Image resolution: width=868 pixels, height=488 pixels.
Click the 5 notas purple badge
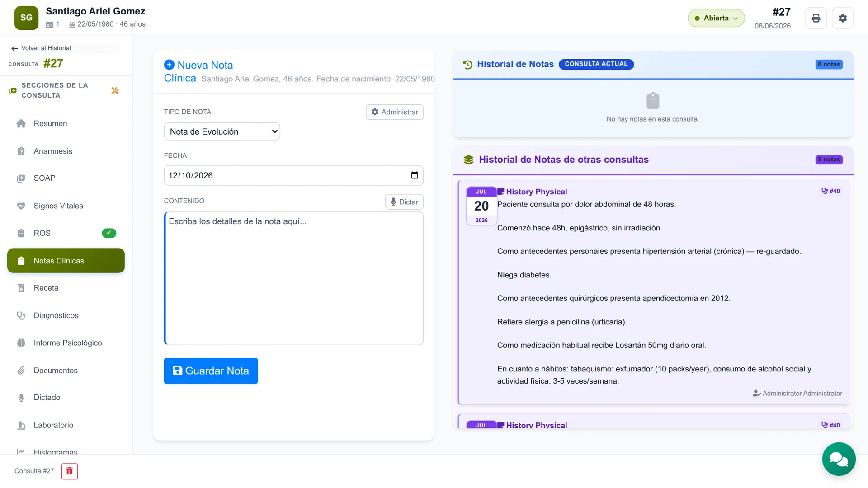(x=829, y=160)
